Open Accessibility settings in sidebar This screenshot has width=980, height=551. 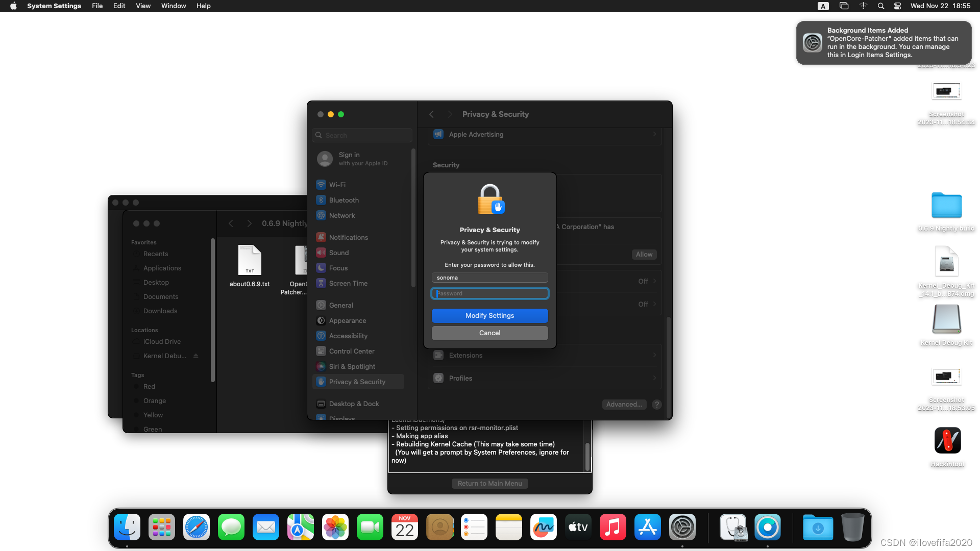click(348, 336)
